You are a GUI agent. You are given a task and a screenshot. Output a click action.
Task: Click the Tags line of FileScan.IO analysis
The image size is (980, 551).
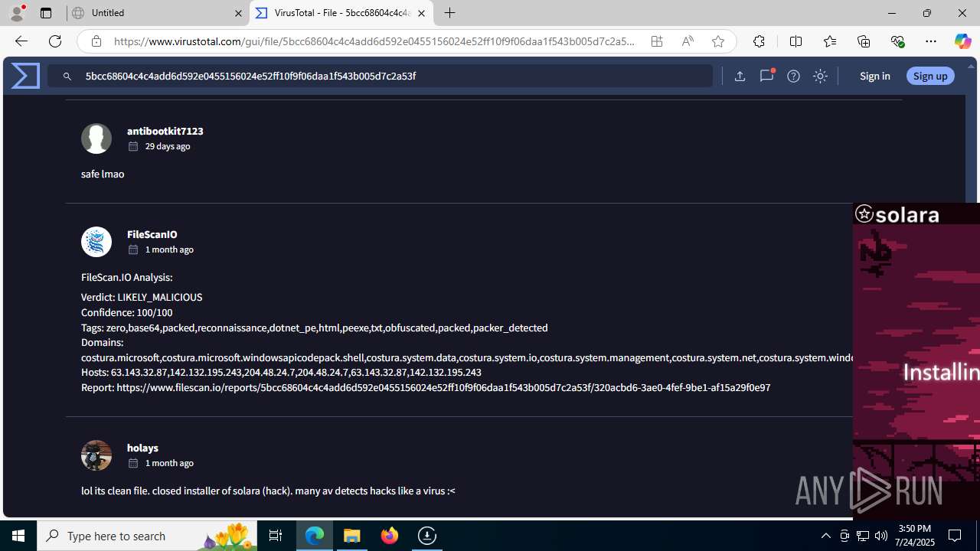click(314, 328)
